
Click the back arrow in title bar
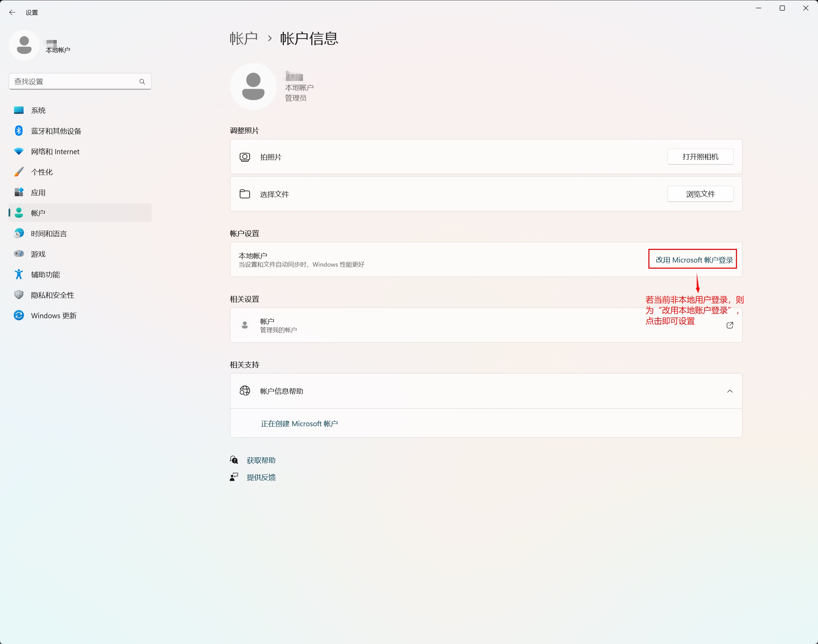[12, 12]
